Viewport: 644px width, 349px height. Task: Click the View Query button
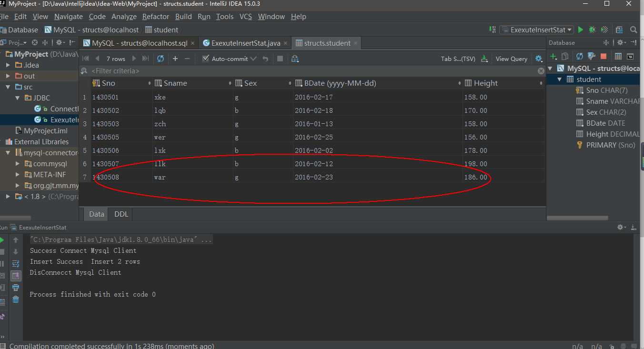coord(512,59)
